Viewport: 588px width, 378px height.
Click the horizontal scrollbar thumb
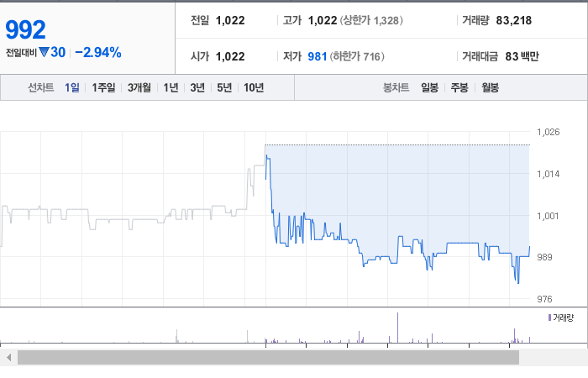pyautogui.click(x=269, y=357)
